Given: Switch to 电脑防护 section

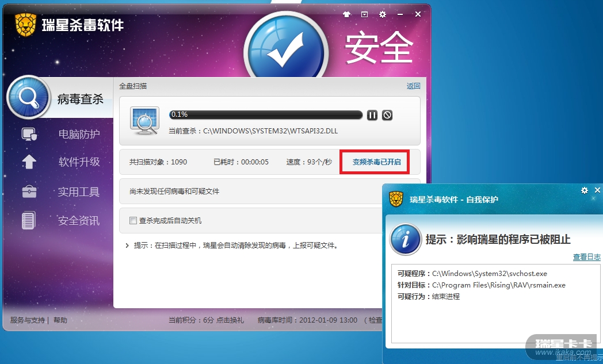Looking at the screenshot, I should tap(79, 134).
